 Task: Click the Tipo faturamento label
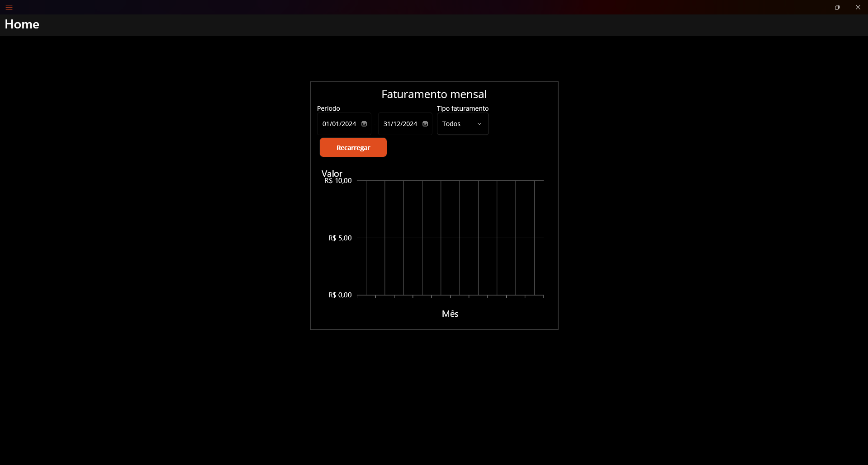tap(463, 108)
